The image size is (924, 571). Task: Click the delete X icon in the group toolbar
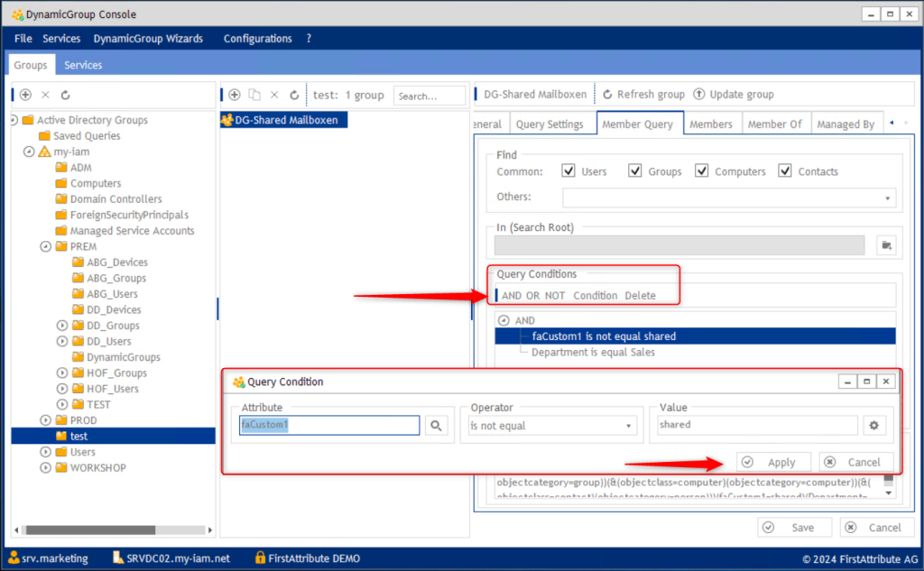(x=274, y=94)
